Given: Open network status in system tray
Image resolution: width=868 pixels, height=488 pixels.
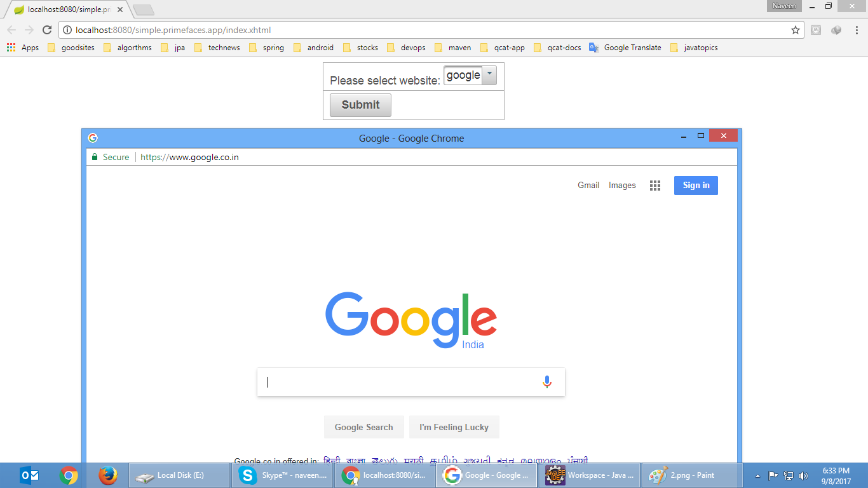Looking at the screenshot, I should pyautogui.click(x=789, y=475).
